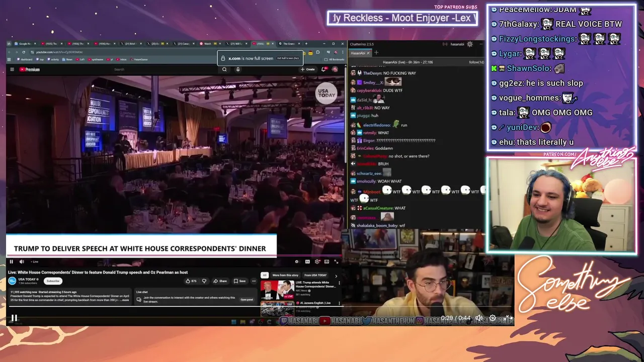This screenshot has height=362, width=644.
Task: Click 'follow(1d)' mode label in Chatterino
Action: pyautogui.click(x=476, y=62)
